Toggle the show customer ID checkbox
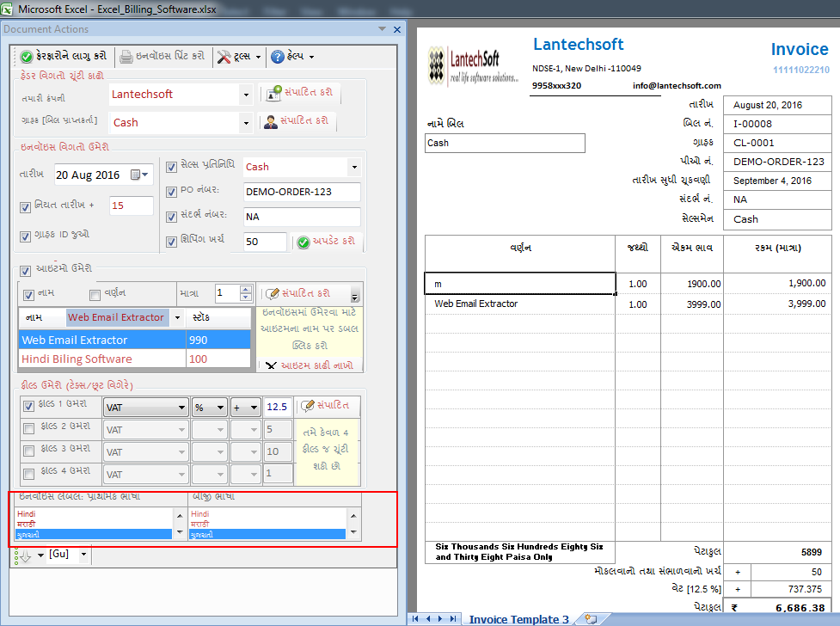This screenshot has height=626, width=840. point(25,236)
